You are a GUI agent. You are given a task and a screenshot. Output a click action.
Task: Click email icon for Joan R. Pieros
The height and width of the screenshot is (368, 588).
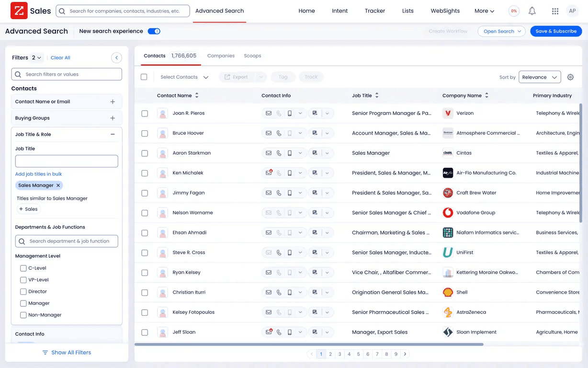268,114
